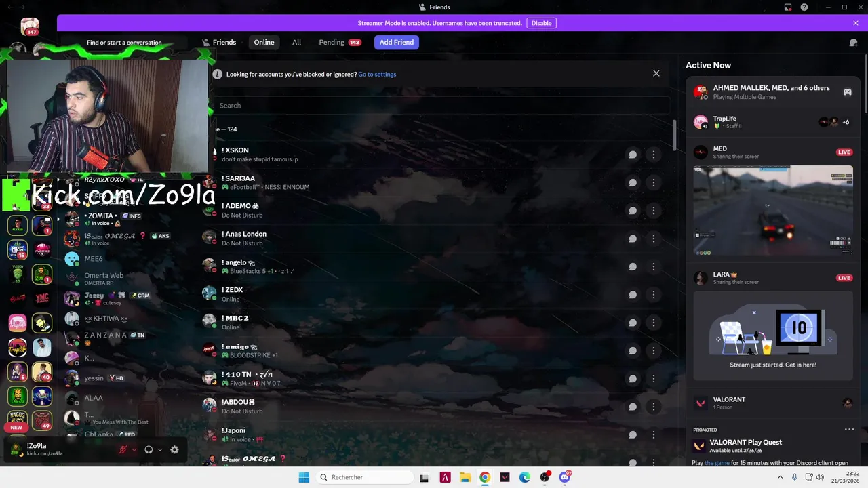
Task: Show hidden system tray icons
Action: 780,477
